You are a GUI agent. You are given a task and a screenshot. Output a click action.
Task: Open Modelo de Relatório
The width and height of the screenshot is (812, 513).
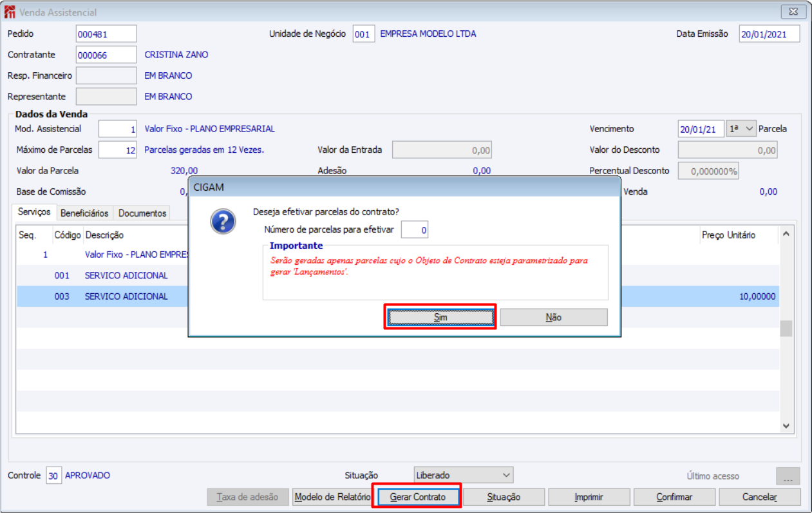(332, 497)
